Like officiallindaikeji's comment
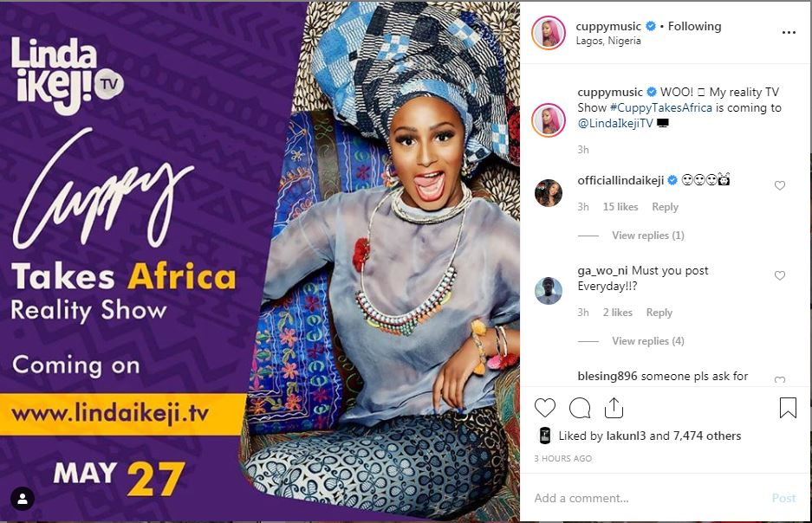812x523 pixels. [x=779, y=185]
